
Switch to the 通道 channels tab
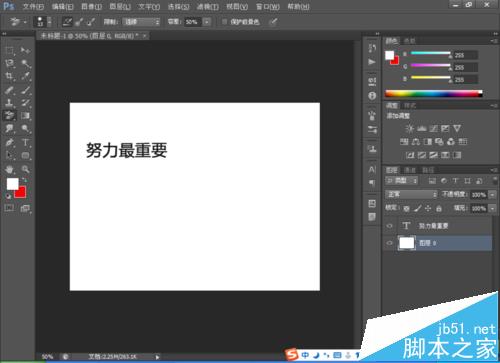click(x=410, y=170)
